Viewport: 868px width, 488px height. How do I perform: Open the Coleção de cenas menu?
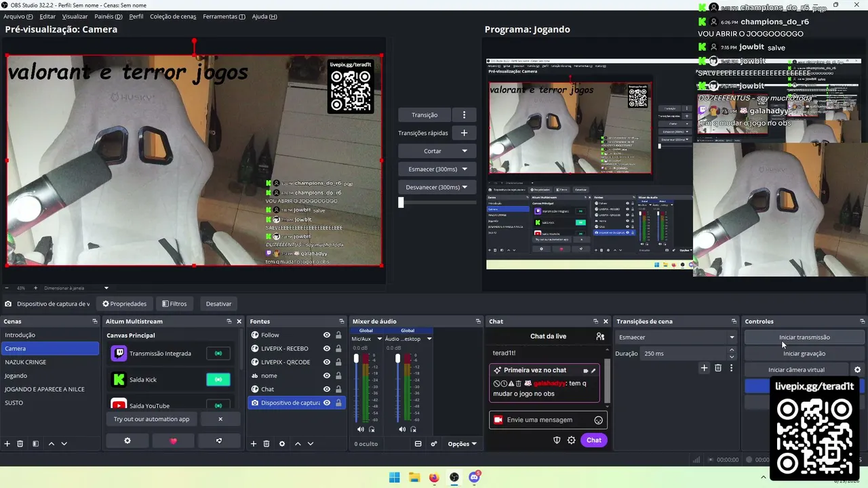click(x=173, y=16)
